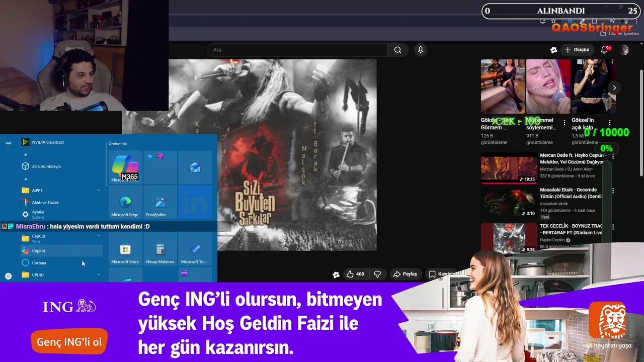This screenshot has height=362, width=644.
Task: Open the LinkedIn tile
Action: pyautogui.click(x=195, y=203)
